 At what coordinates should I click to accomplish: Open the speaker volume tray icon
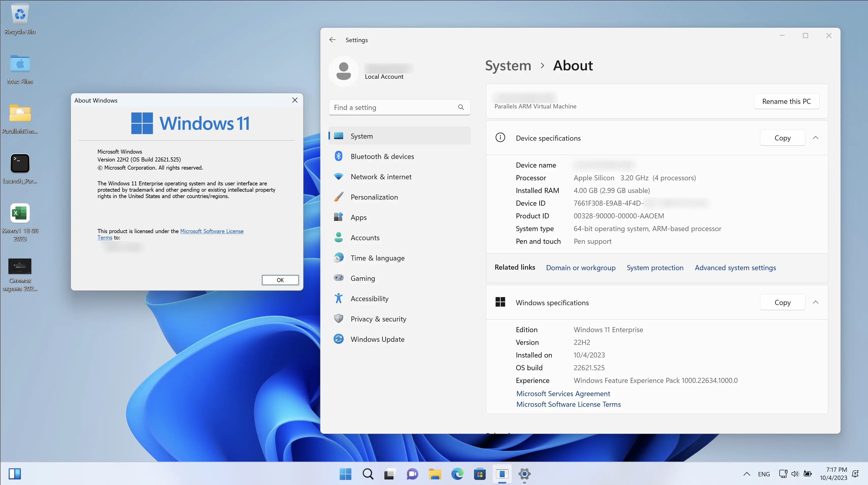(x=795, y=474)
